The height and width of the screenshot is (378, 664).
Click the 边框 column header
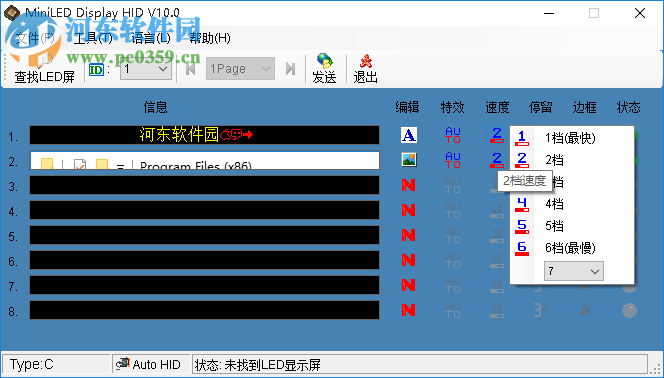[585, 108]
